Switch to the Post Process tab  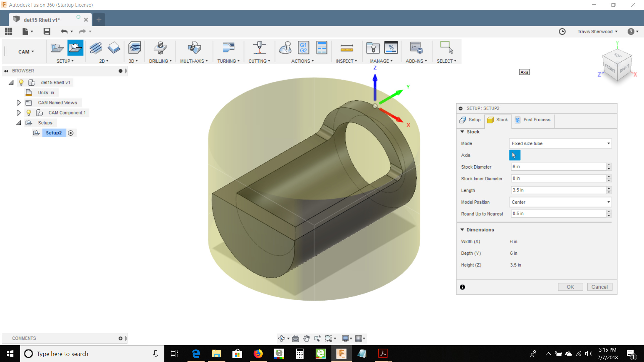tap(533, 120)
